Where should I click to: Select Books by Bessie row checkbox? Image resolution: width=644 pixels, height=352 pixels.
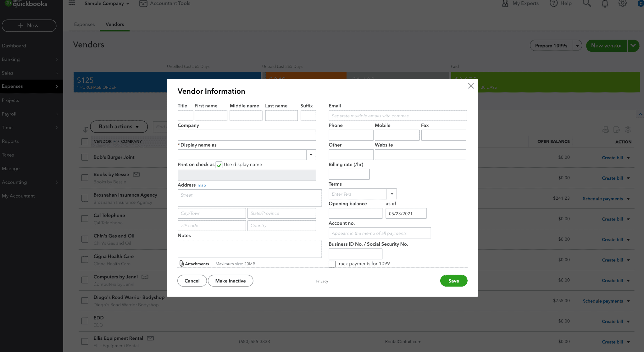[85, 178]
